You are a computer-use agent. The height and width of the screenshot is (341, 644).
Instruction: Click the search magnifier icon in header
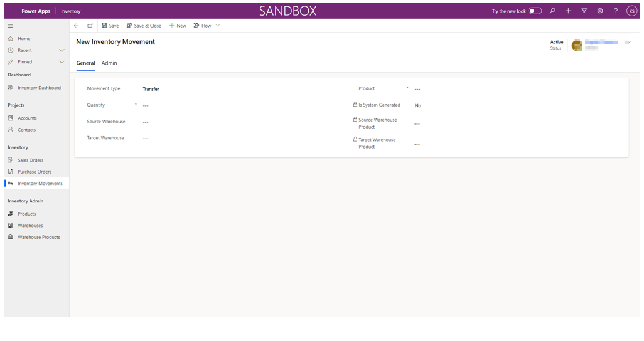(552, 11)
